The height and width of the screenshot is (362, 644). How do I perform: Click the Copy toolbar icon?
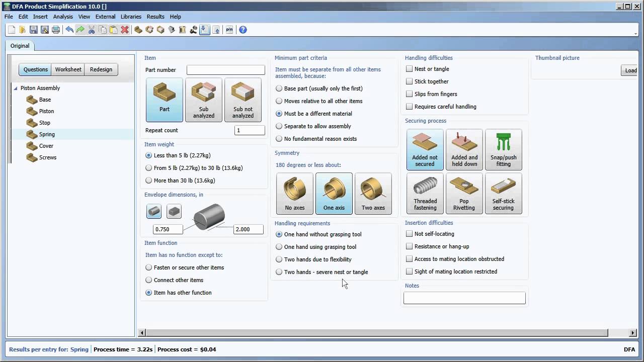pos(103,30)
